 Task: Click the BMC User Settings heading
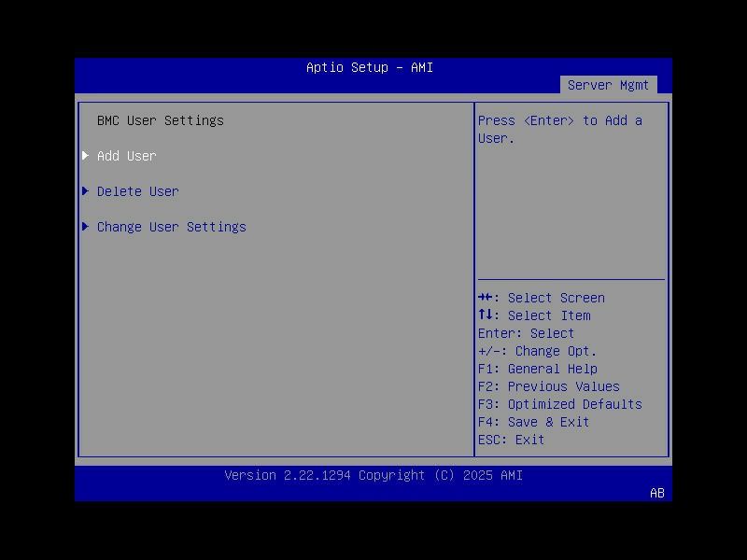coord(162,120)
